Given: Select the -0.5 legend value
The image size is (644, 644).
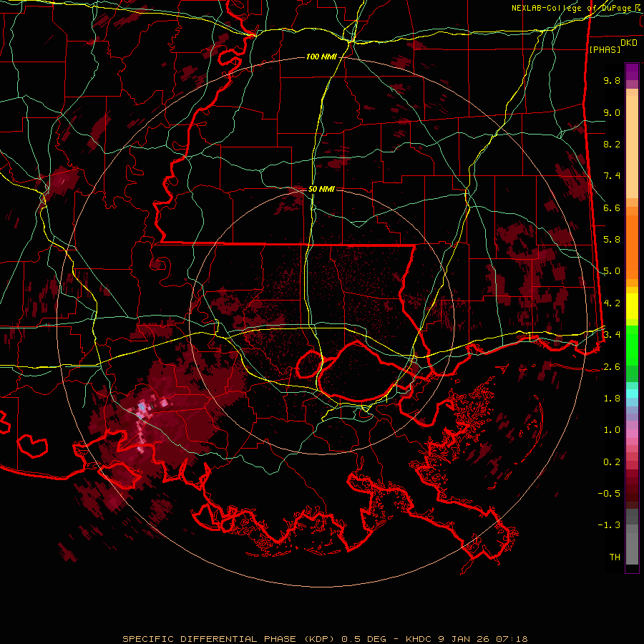Looking at the screenshot, I should (609, 493).
